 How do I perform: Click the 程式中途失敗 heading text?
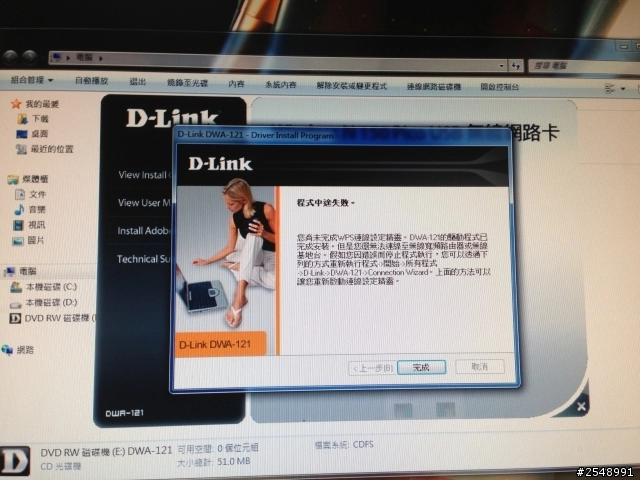(325, 203)
